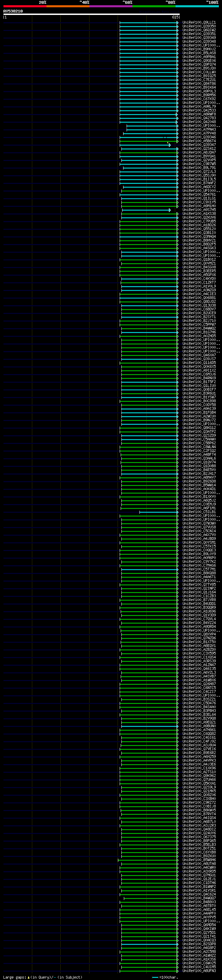Select the UniRef100_Q9LLC1 hit label
This screenshot has height=980, width=222.
[199, 23]
